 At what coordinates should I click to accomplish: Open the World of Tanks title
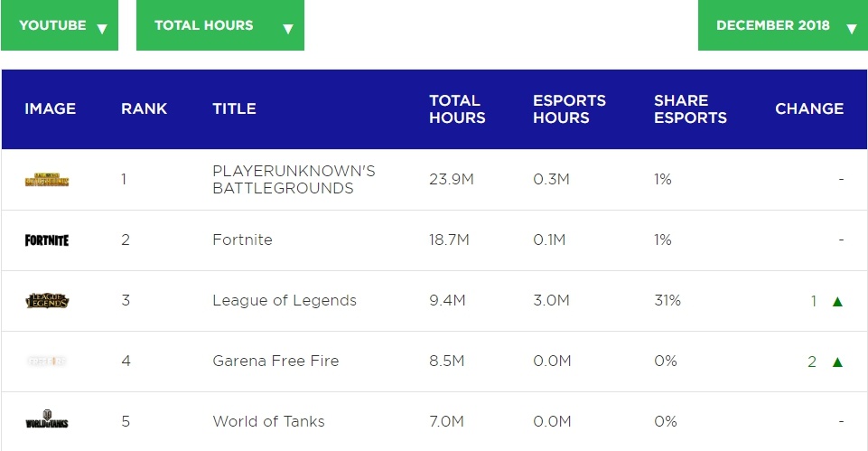point(268,422)
